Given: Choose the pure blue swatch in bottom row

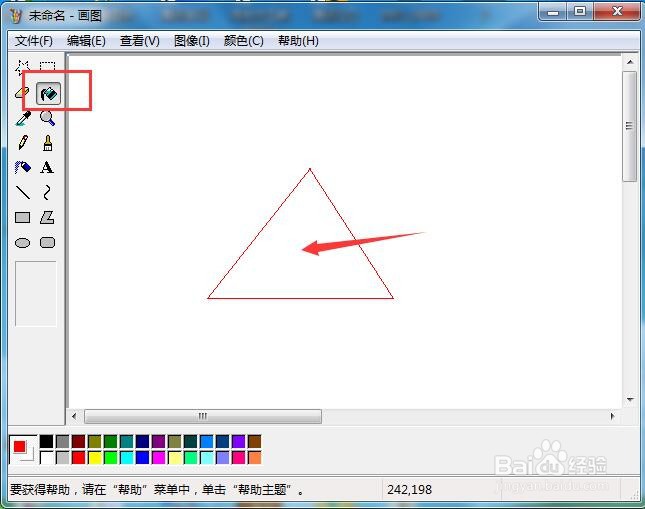Looking at the screenshot, I should pos(143,458).
